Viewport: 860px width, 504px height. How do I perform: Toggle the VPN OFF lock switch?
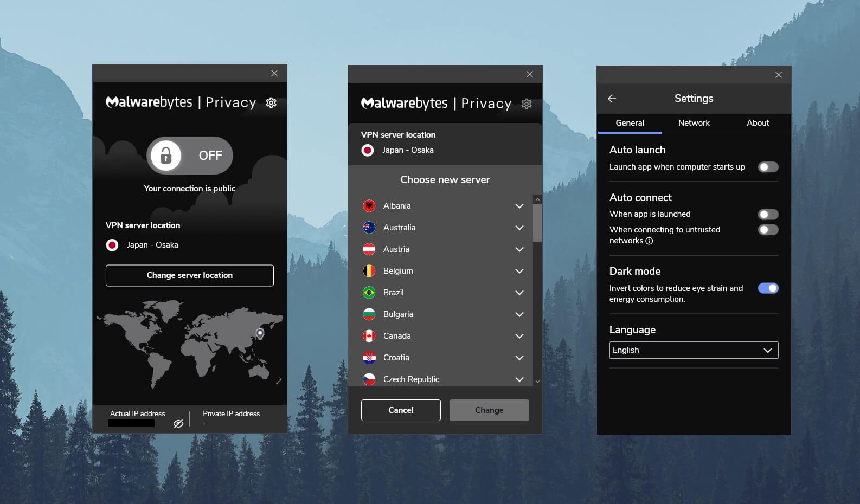[x=189, y=156]
